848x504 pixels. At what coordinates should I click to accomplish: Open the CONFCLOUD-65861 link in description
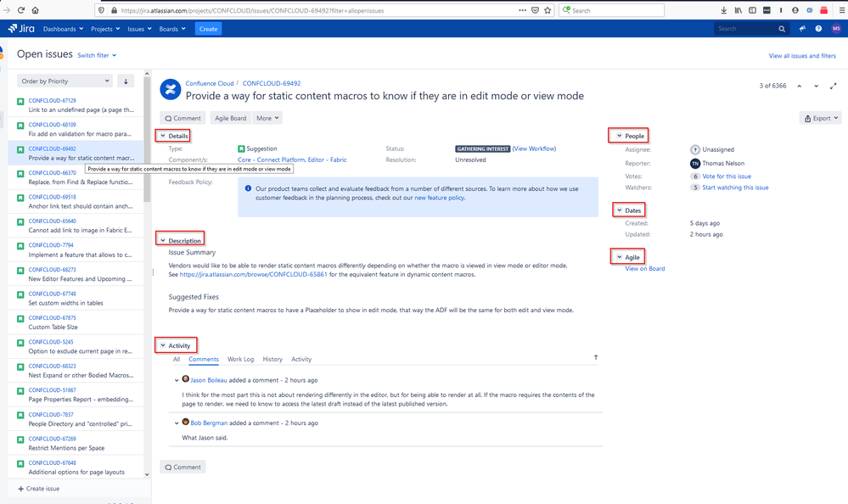pos(254,275)
